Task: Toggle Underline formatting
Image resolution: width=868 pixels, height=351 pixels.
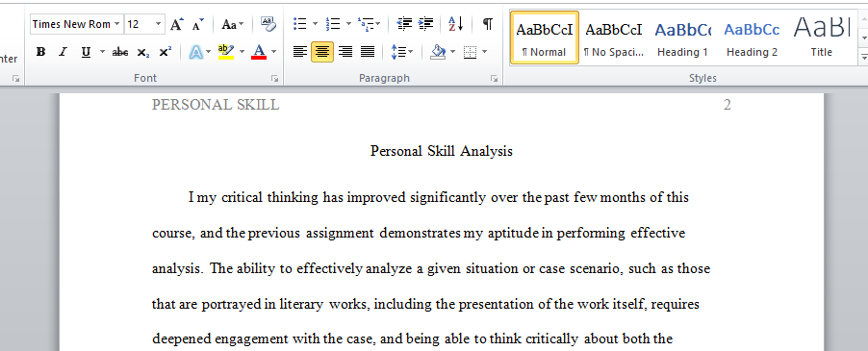Action: [86, 53]
